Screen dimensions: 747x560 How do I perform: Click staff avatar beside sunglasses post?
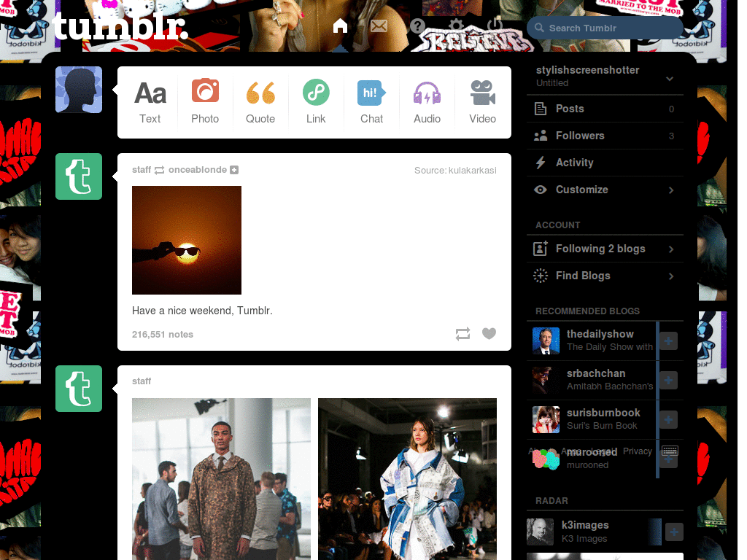pyautogui.click(x=79, y=176)
